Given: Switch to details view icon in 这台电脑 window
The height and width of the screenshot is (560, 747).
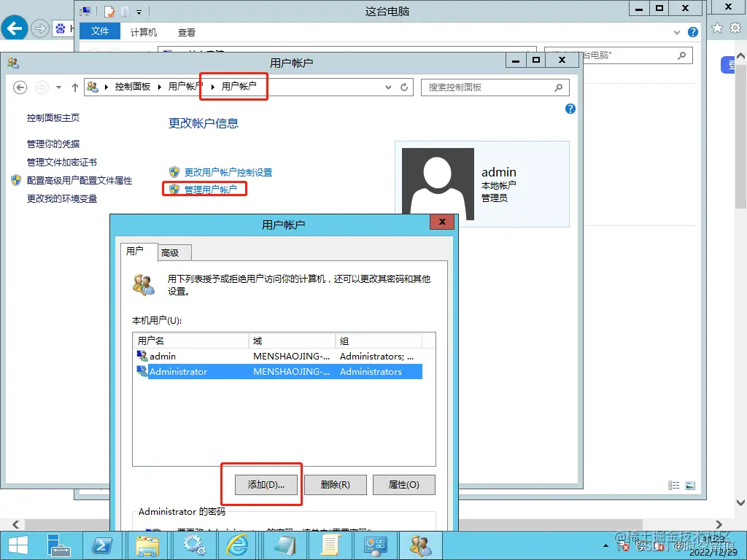Looking at the screenshot, I should (x=673, y=485).
